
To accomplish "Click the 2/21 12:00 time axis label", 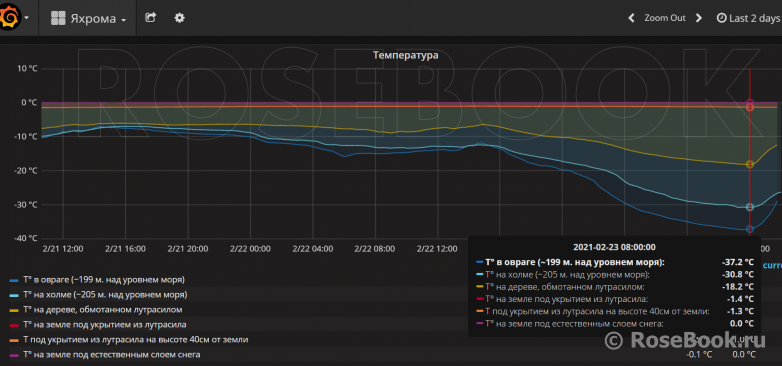I will coord(62,248).
